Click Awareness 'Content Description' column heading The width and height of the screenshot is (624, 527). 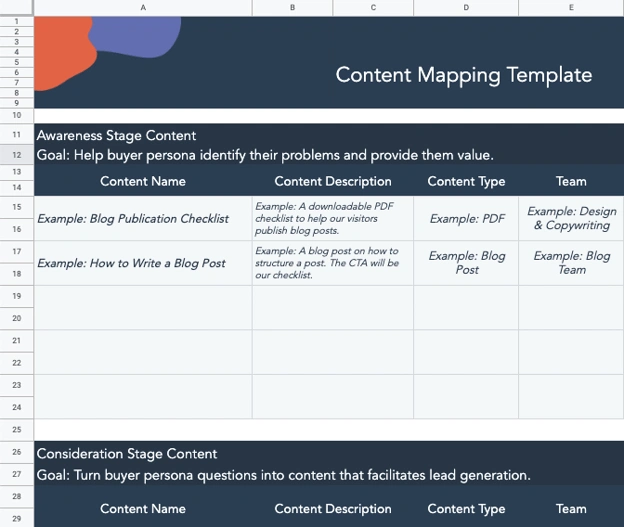(x=333, y=182)
